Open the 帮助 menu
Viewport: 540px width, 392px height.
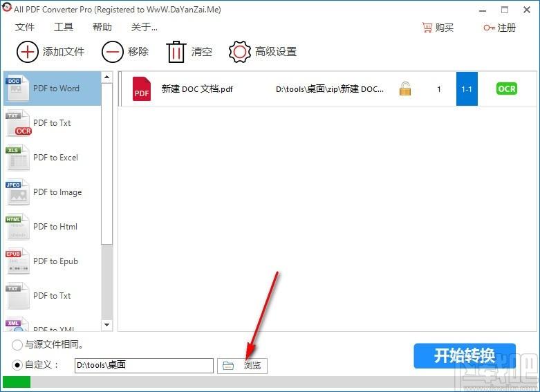tap(102, 27)
